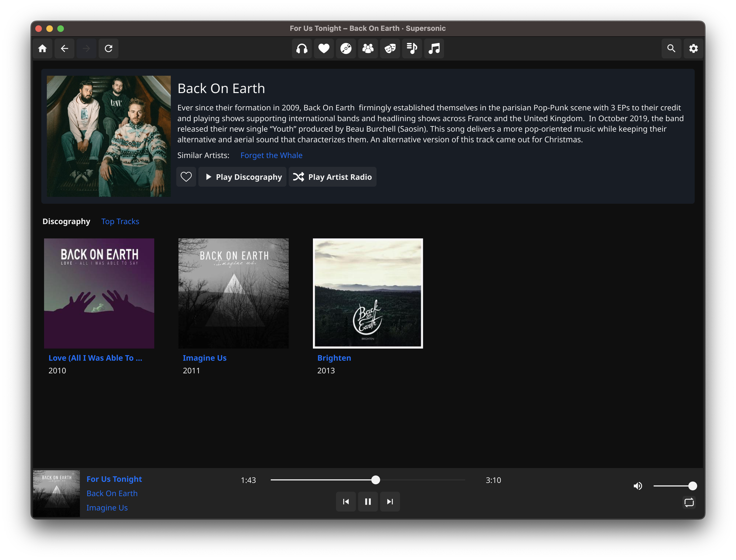
Task: Maximize the Supersonic window
Action: tap(60, 29)
